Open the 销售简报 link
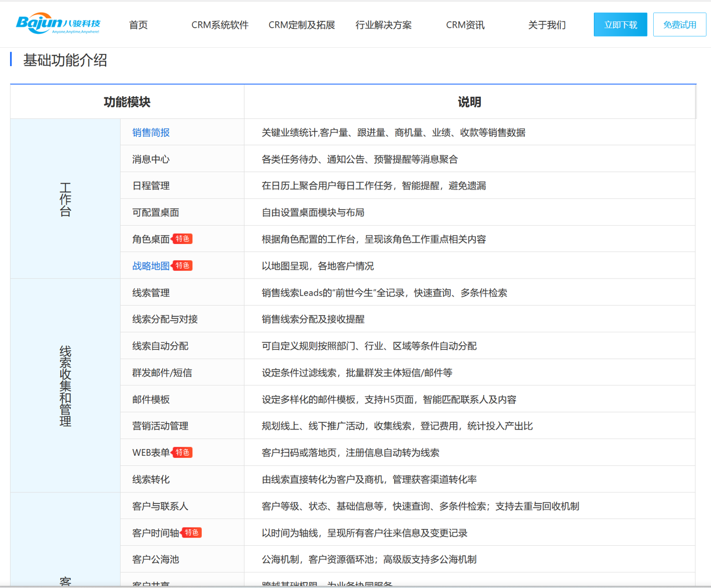 tap(151, 132)
